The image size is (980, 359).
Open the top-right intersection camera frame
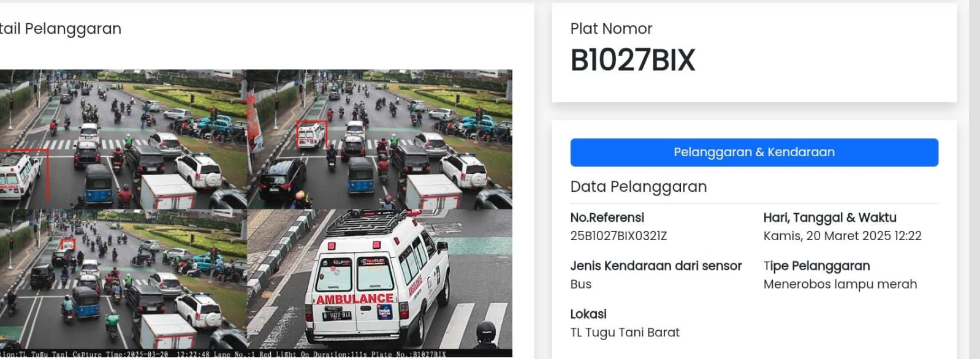pos(379,139)
